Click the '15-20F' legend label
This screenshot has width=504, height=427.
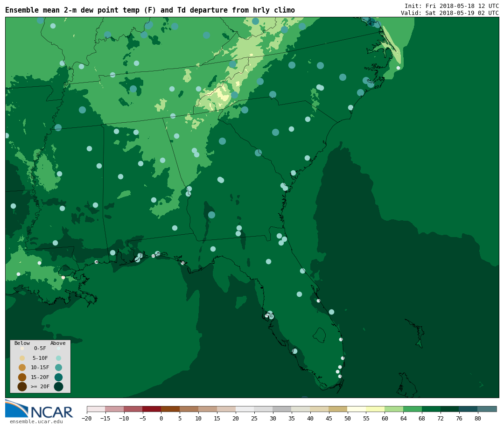click(x=40, y=377)
